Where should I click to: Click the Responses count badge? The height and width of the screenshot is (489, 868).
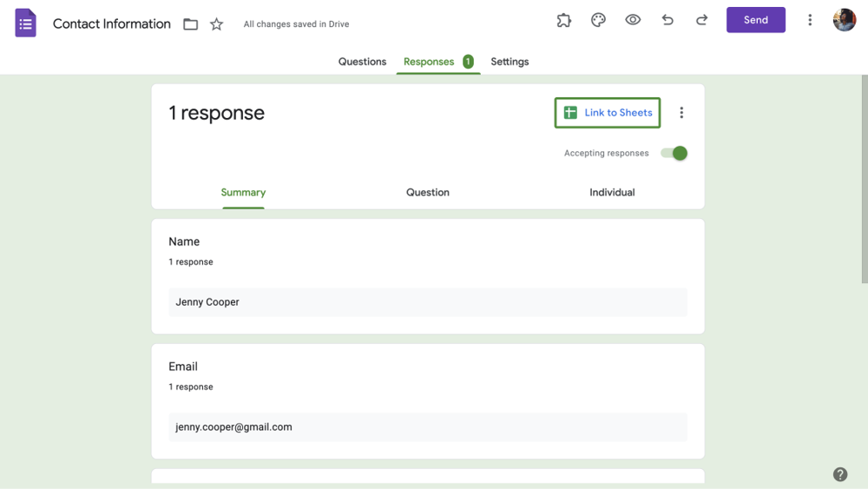point(468,62)
